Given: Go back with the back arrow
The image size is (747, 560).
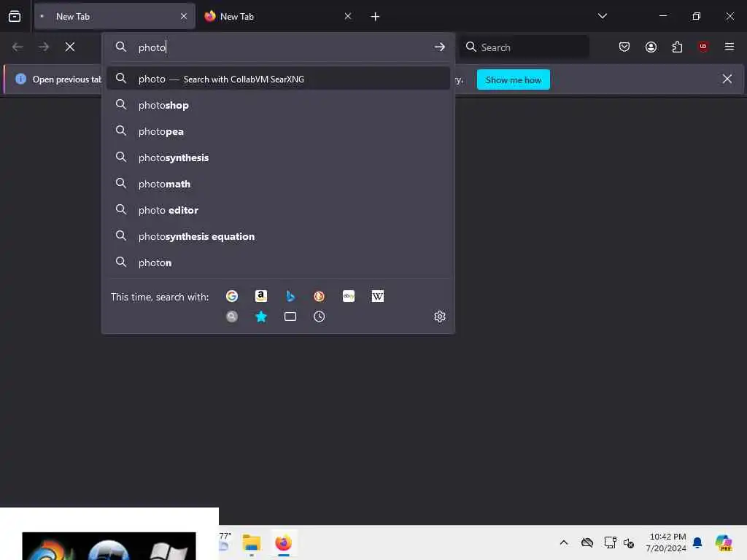Looking at the screenshot, I should tap(18, 47).
